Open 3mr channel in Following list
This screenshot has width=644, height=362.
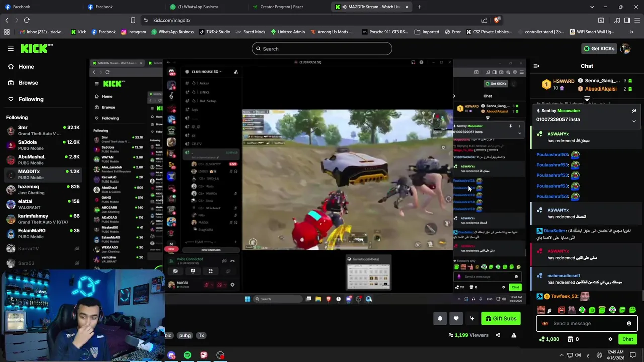tap(43, 130)
